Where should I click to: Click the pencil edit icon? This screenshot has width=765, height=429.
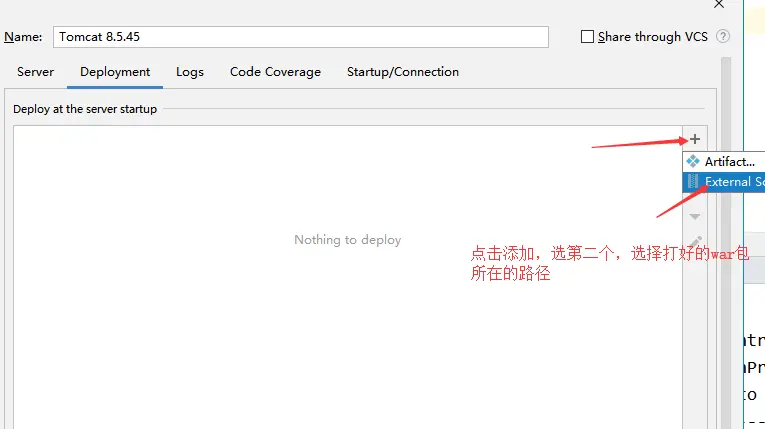click(x=696, y=241)
